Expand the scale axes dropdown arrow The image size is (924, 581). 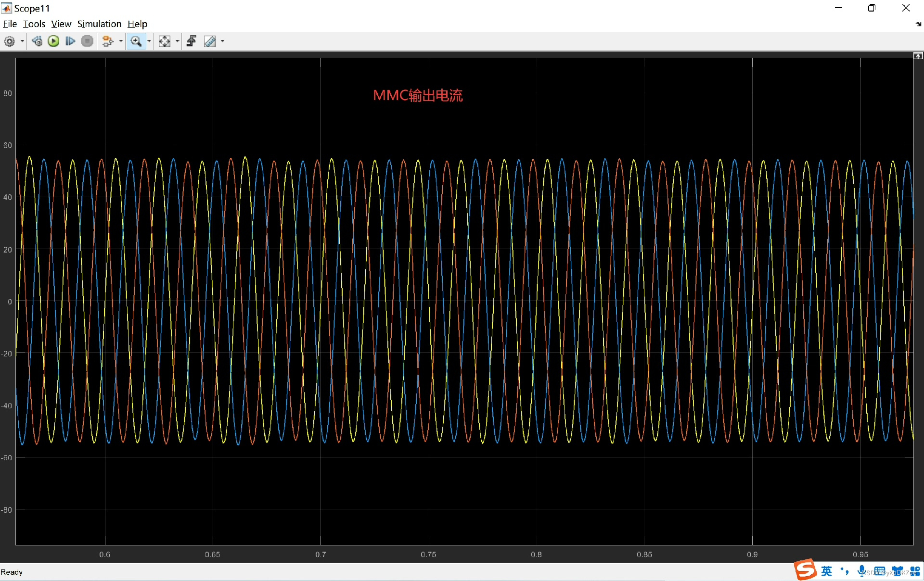click(x=178, y=41)
